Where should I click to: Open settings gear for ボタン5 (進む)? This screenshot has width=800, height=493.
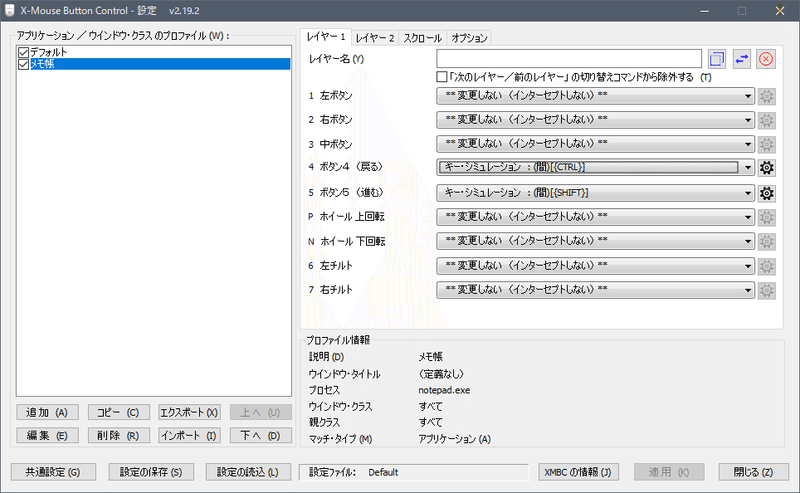tap(766, 193)
